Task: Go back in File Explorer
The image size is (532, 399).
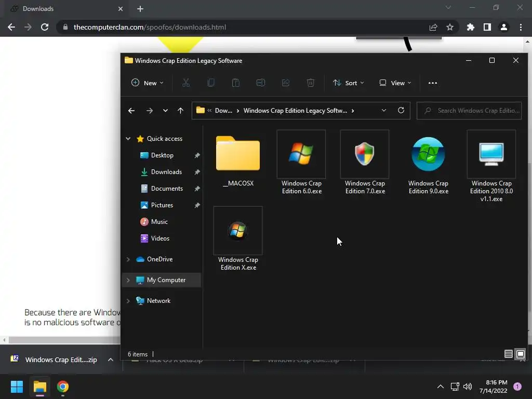Action: pos(131,111)
